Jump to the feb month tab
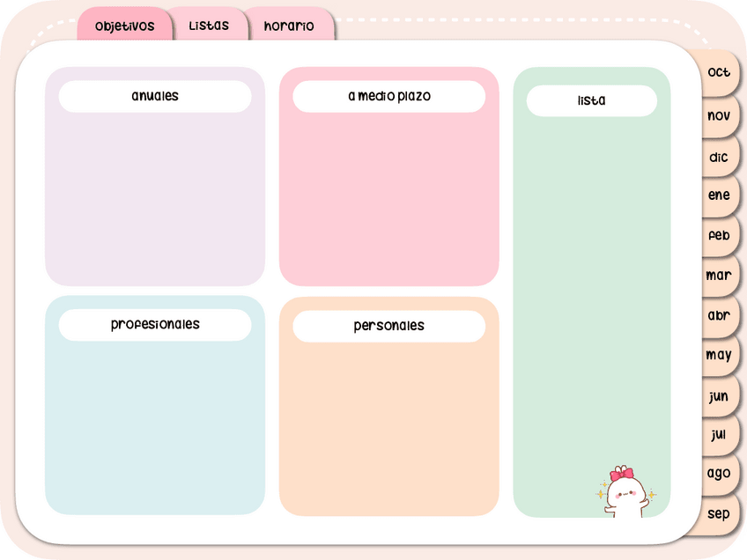Viewport: 747px width, 560px height. tap(719, 236)
